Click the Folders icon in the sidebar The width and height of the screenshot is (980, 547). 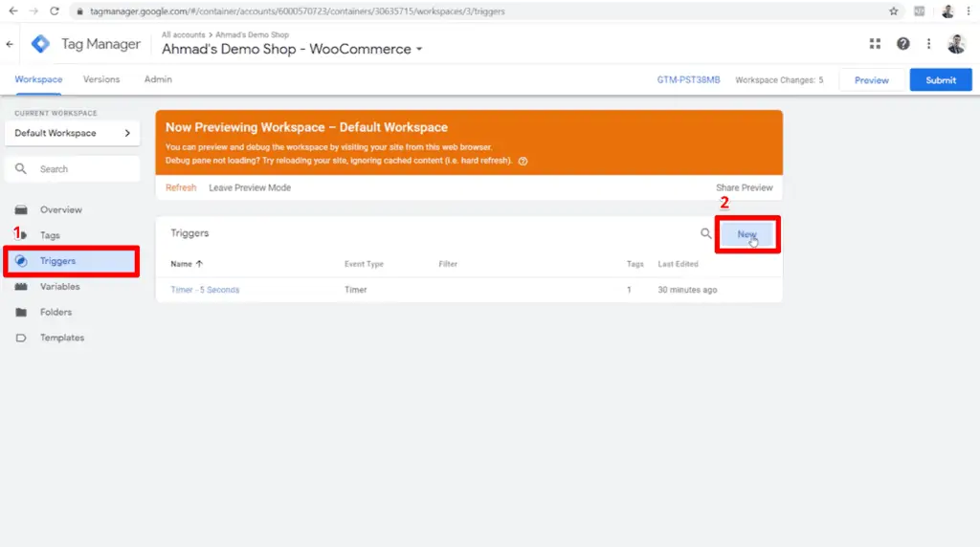[21, 312]
